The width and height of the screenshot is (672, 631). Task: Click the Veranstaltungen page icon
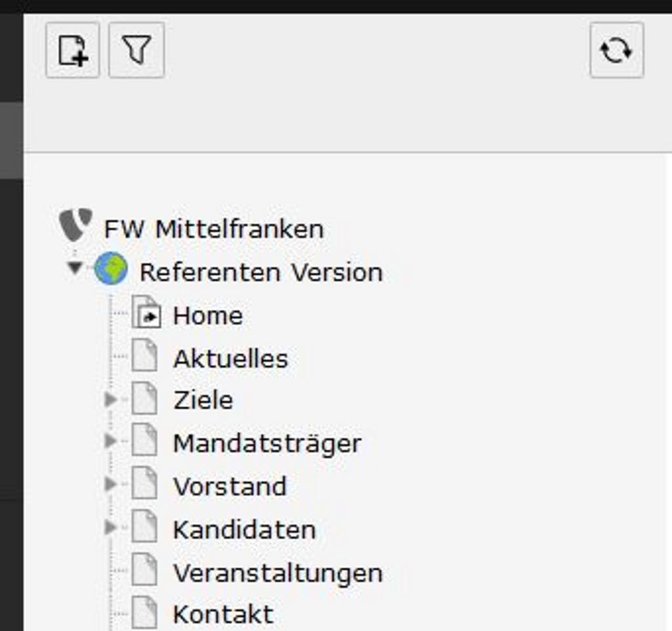pyautogui.click(x=144, y=569)
